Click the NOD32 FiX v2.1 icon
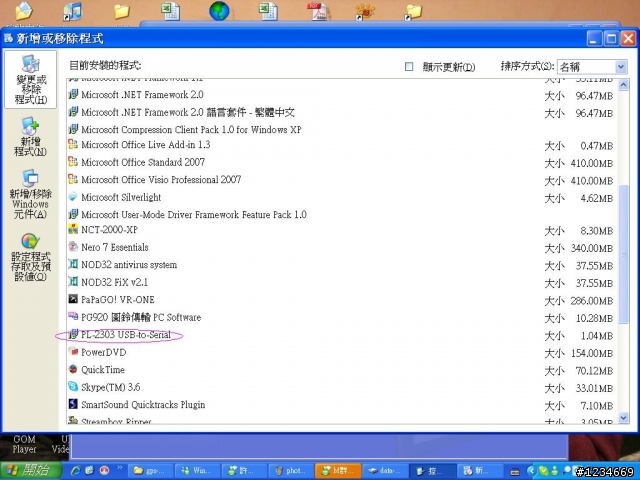 73,282
